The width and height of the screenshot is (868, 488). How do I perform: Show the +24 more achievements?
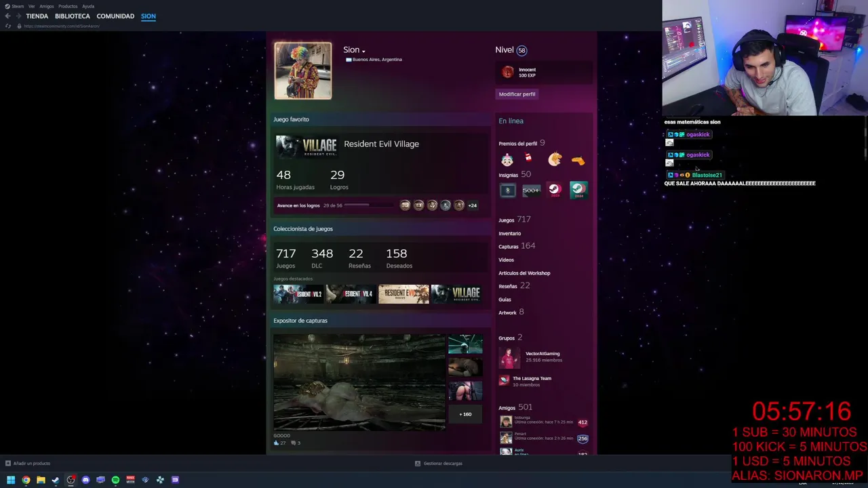point(473,205)
